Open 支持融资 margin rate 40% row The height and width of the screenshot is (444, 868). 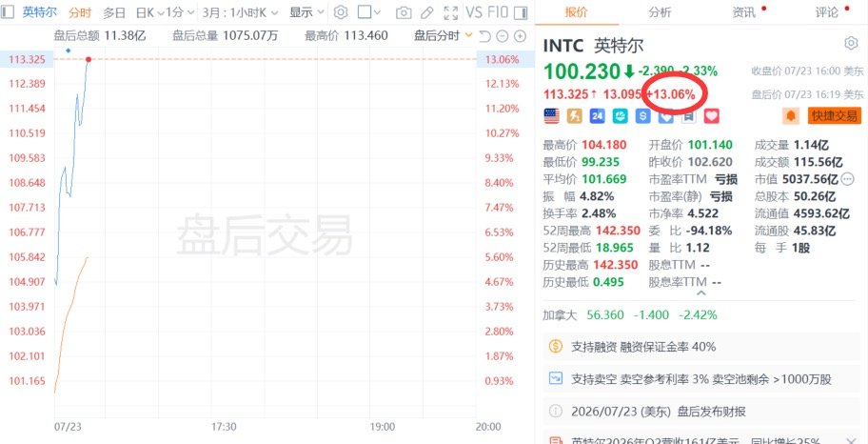pos(701,347)
